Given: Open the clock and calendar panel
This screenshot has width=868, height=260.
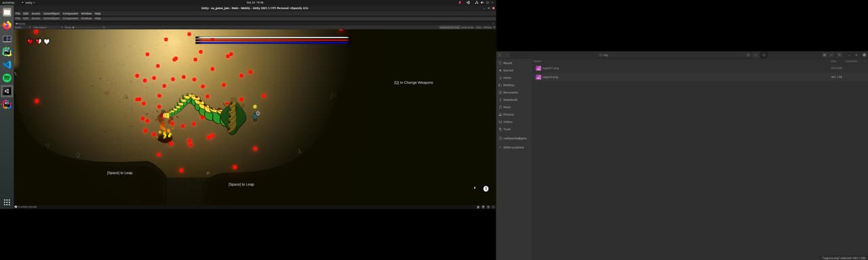Looking at the screenshot, I should click(x=254, y=3).
